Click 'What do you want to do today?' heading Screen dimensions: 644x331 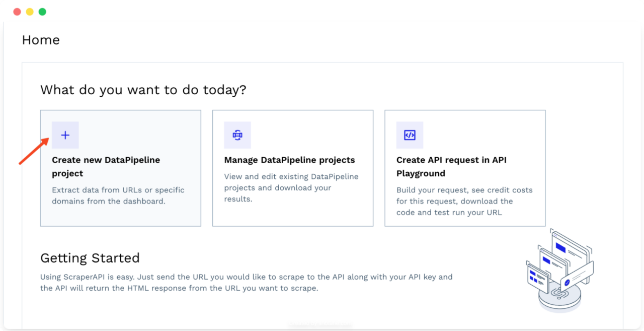pos(143,90)
